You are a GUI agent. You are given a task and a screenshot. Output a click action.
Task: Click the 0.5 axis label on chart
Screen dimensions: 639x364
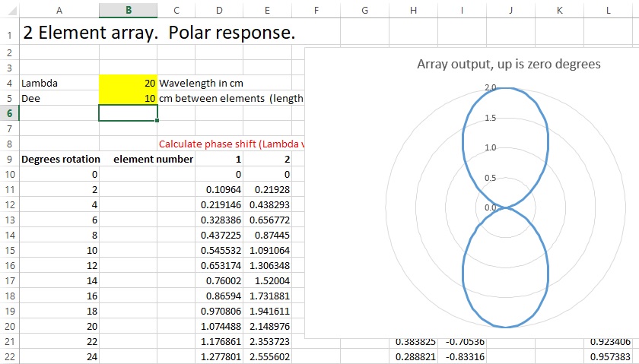(x=490, y=178)
